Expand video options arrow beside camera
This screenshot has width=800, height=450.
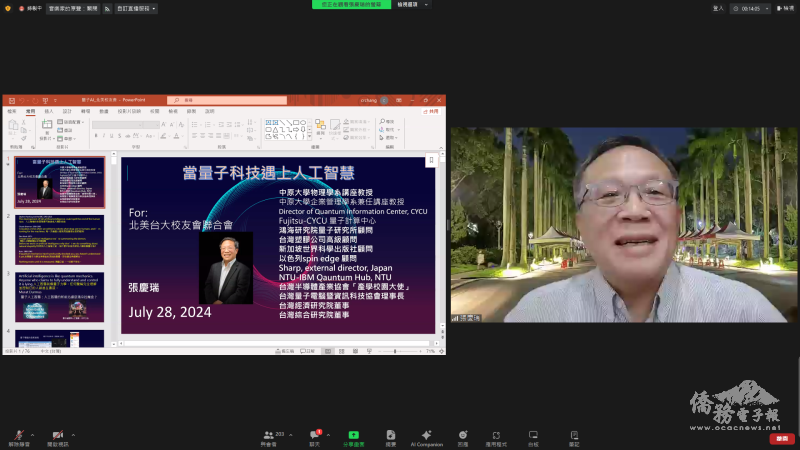(x=73, y=435)
